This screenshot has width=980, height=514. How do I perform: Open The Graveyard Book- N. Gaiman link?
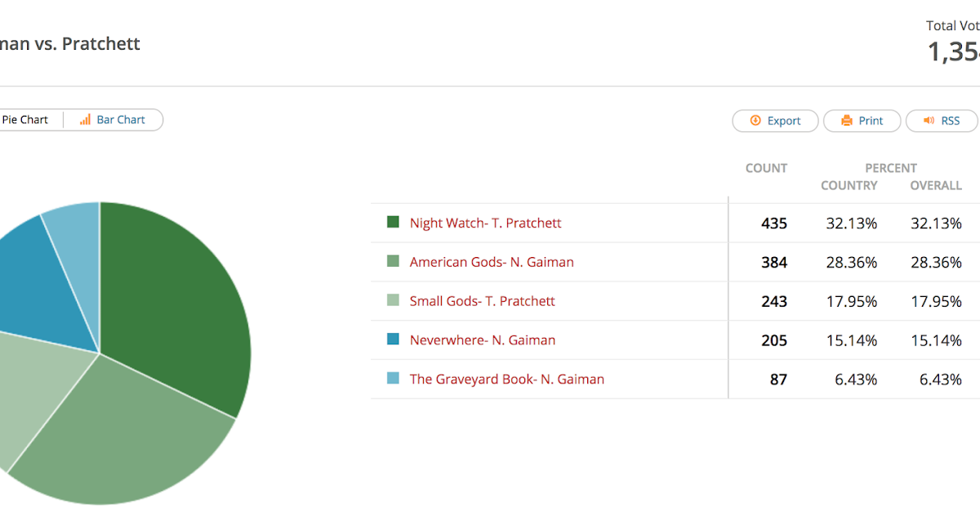click(506, 379)
